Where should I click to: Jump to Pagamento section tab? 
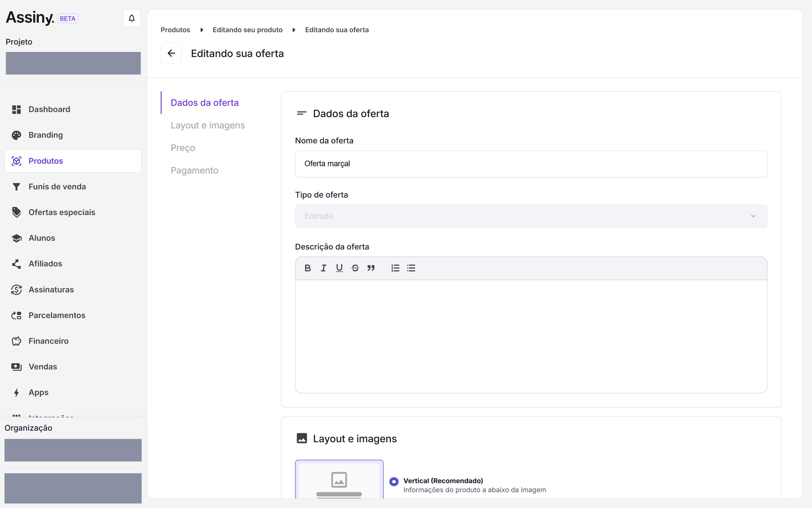pyautogui.click(x=194, y=170)
